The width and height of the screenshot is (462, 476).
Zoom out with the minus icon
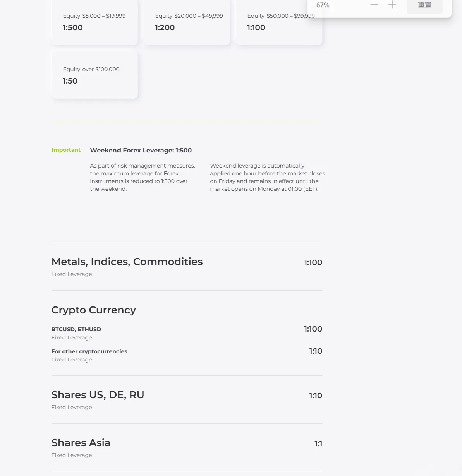pos(374,5)
